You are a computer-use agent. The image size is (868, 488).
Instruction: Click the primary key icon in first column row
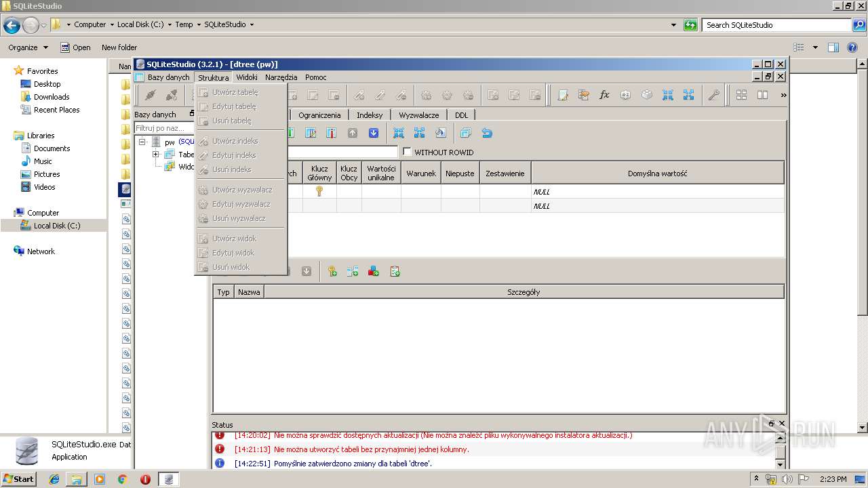tap(319, 191)
